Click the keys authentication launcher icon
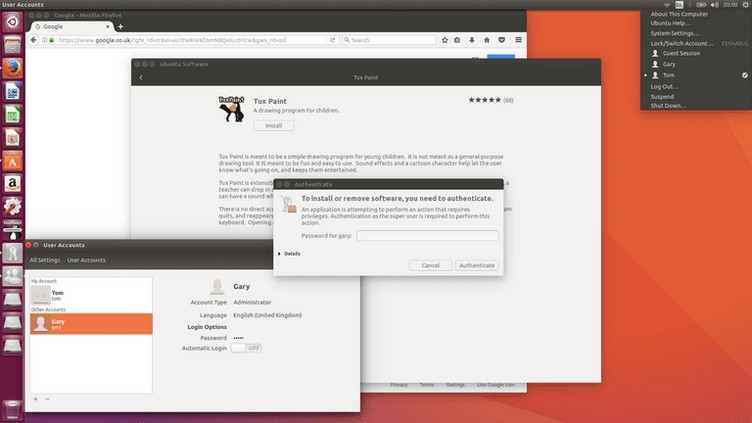 (x=12, y=253)
